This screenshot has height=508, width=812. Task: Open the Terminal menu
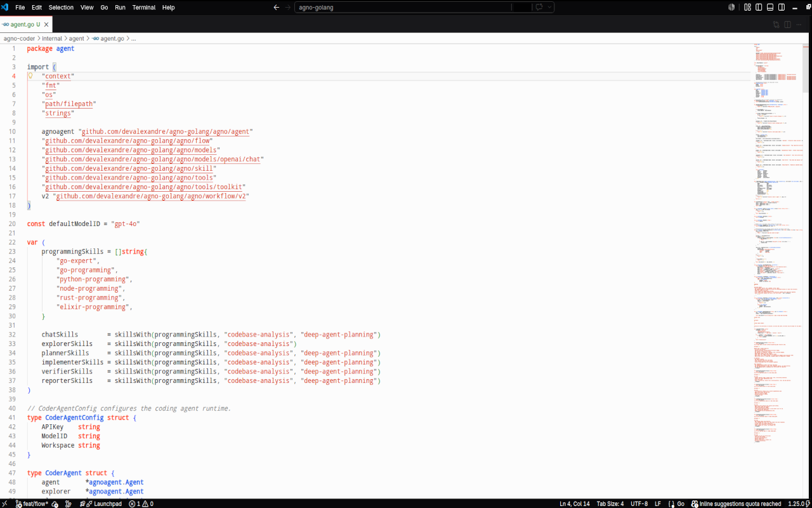click(x=144, y=8)
